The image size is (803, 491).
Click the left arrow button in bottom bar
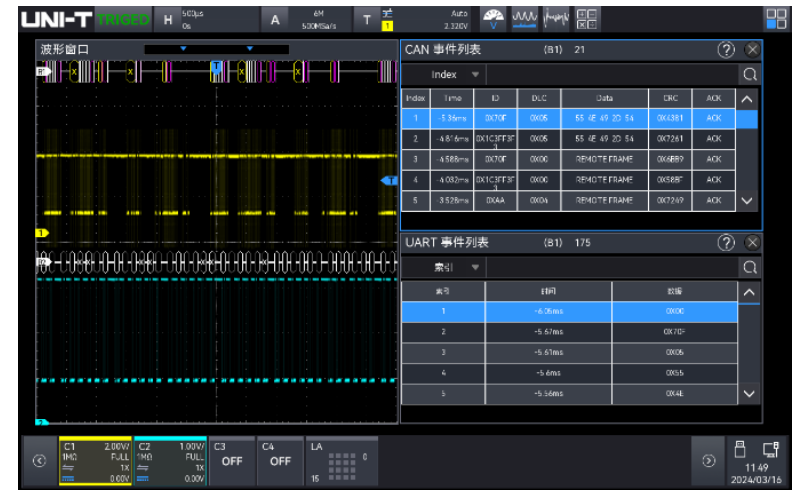pyautogui.click(x=39, y=461)
